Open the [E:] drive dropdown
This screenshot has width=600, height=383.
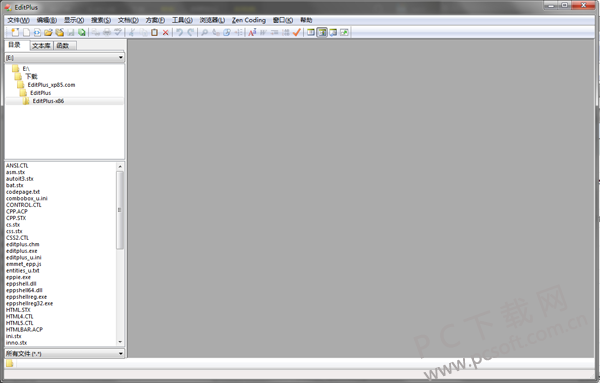coord(64,58)
